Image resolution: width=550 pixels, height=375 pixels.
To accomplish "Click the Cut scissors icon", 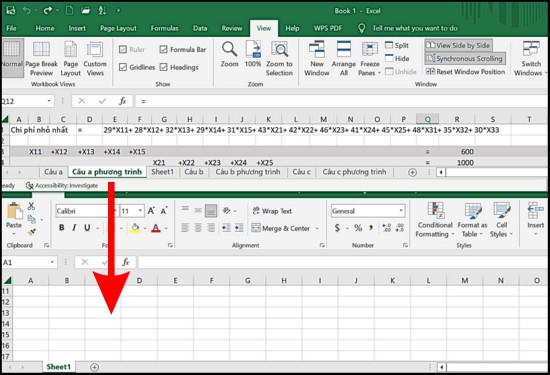I will tap(31, 206).
